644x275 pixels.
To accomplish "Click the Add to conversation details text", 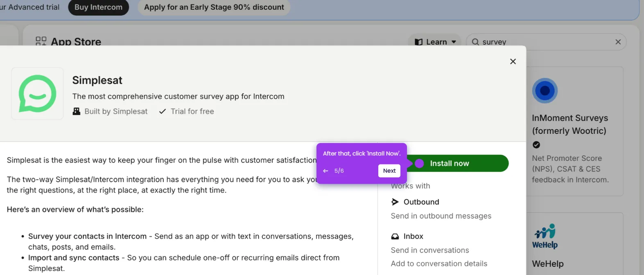I will [x=439, y=264].
